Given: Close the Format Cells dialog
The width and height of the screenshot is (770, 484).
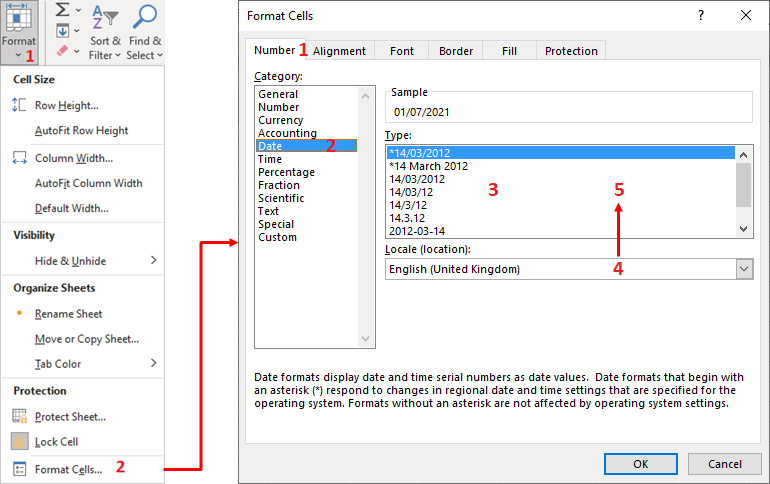Looking at the screenshot, I should coord(745,15).
